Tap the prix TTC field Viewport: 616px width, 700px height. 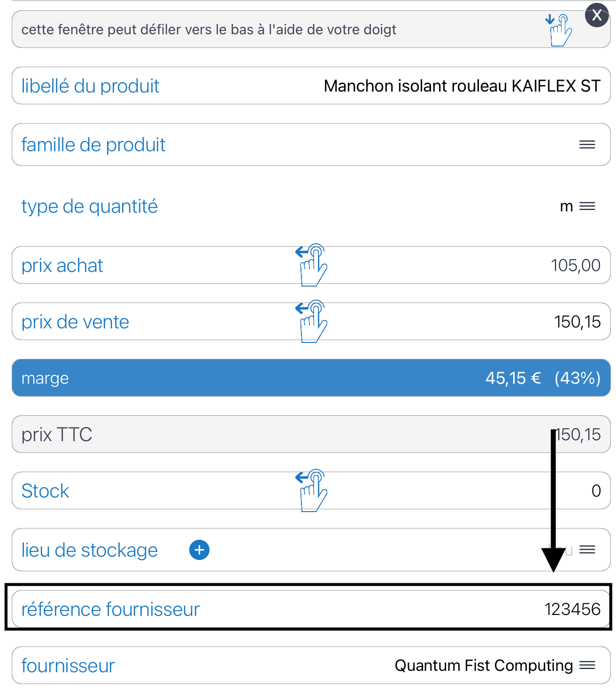point(311,434)
